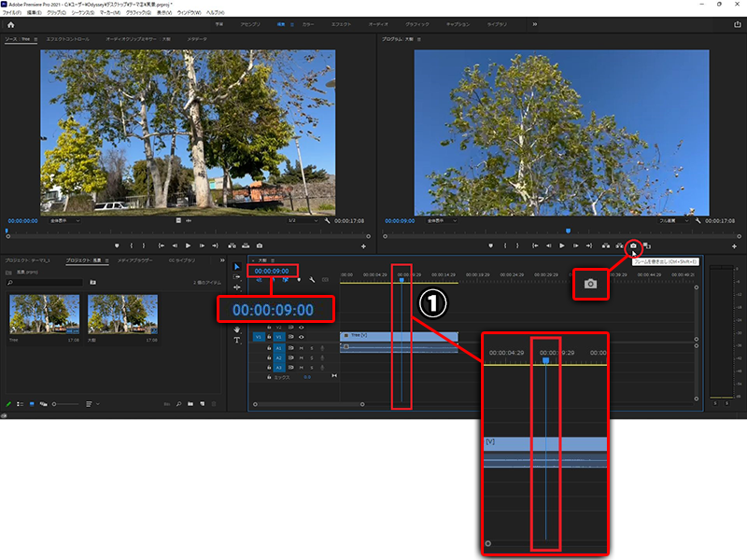Click the Export Frame camera button
Image resolution: width=747 pixels, height=560 pixels.
633,245
